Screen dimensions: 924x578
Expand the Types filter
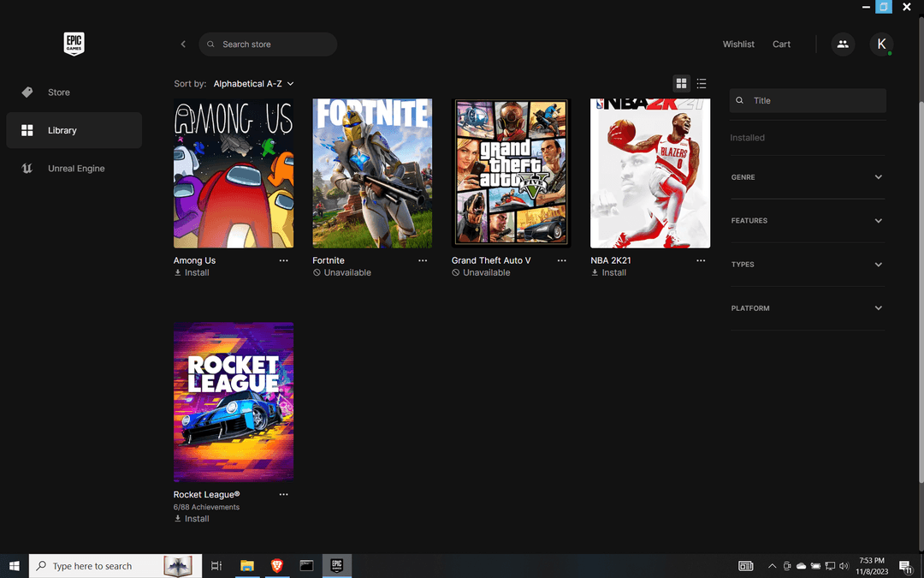(x=808, y=265)
